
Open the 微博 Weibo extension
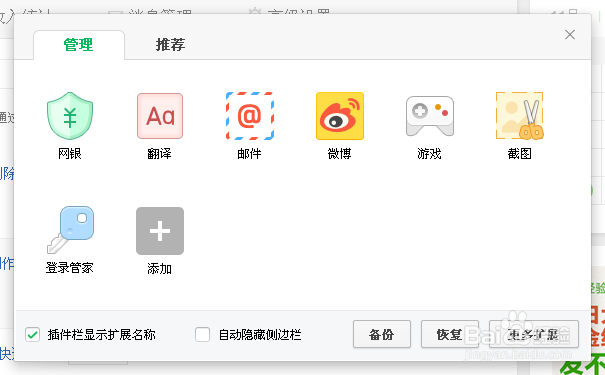pos(340,116)
